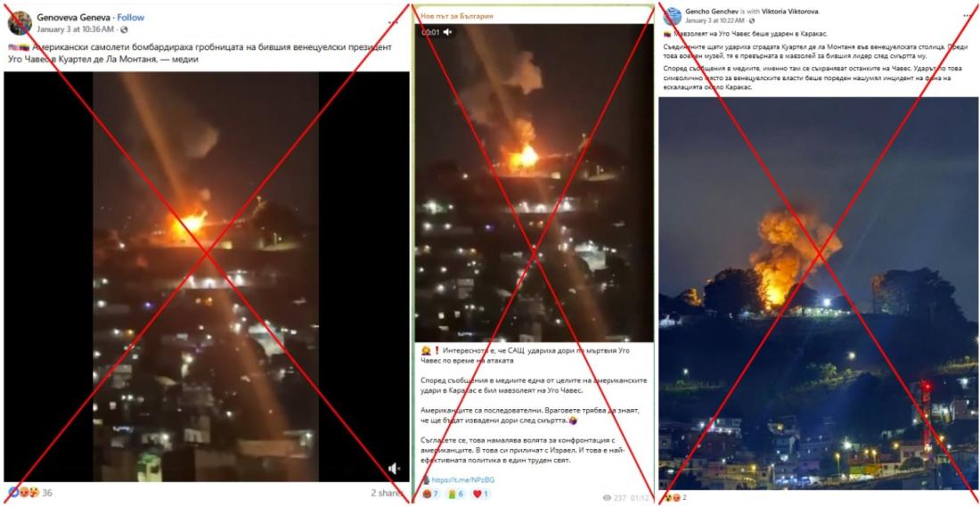The height and width of the screenshot is (507, 980).
Task: Open the explosion photo in Gencho's post
Action: point(818,293)
